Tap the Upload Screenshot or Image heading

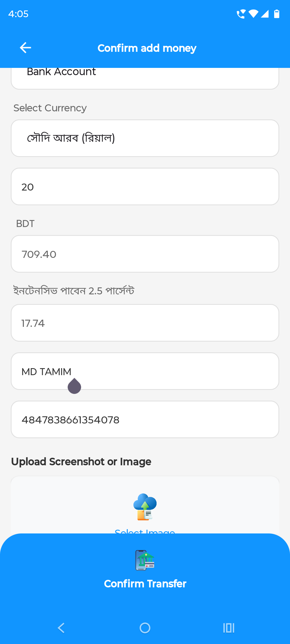(x=81, y=462)
